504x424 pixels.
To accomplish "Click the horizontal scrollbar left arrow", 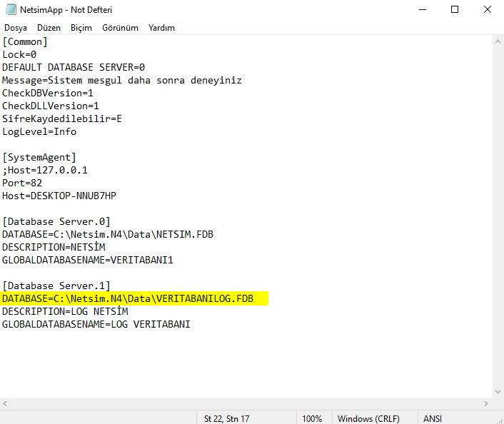I will (x=5, y=403).
